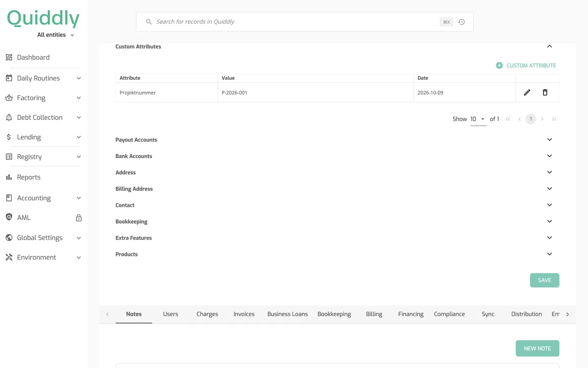Expand the Products section
Screen dimensions: 588x368
point(550,254)
